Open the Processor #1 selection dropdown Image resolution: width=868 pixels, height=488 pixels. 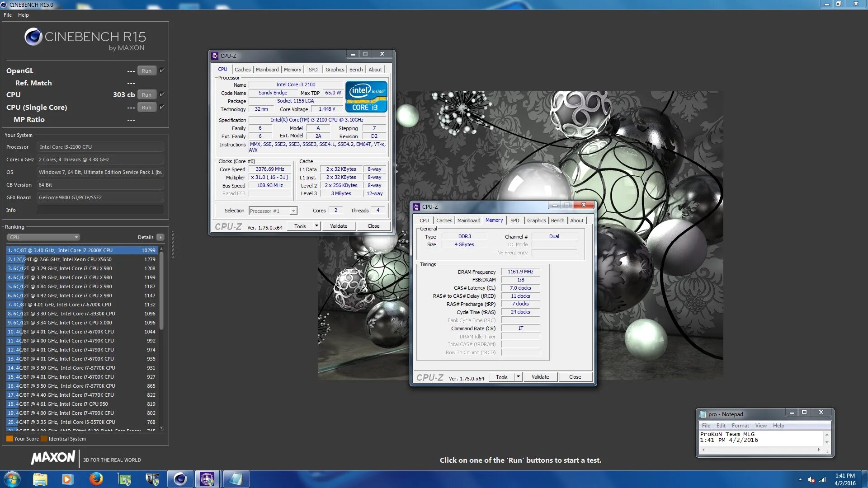point(273,211)
